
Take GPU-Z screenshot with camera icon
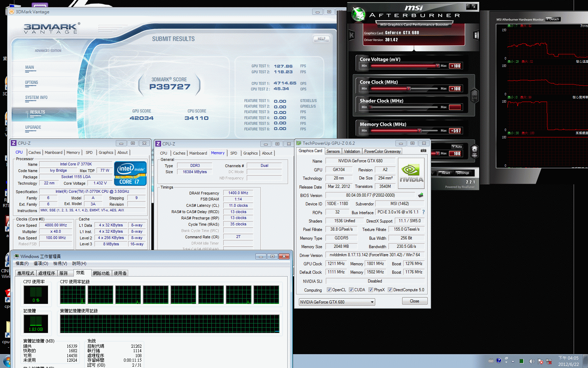point(423,151)
